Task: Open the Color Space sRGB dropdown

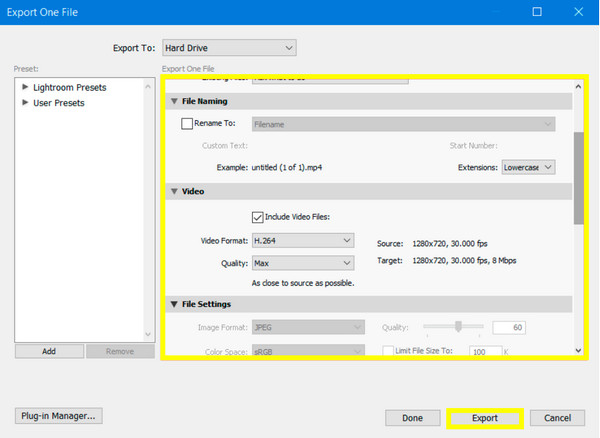Action: tap(308, 350)
